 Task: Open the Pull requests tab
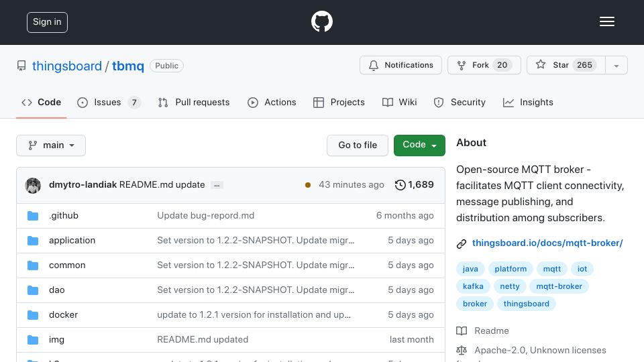tap(193, 102)
